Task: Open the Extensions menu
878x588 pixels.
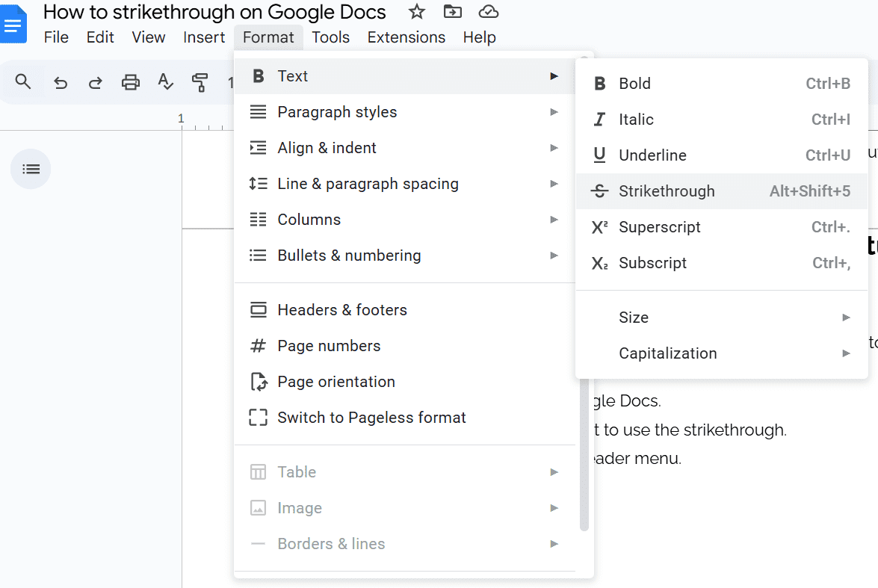Action: pyautogui.click(x=406, y=37)
